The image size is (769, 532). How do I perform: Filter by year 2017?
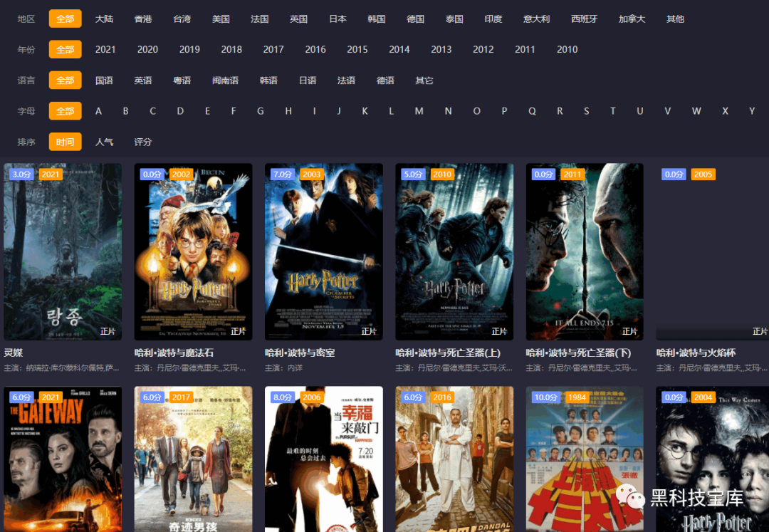[273, 50]
